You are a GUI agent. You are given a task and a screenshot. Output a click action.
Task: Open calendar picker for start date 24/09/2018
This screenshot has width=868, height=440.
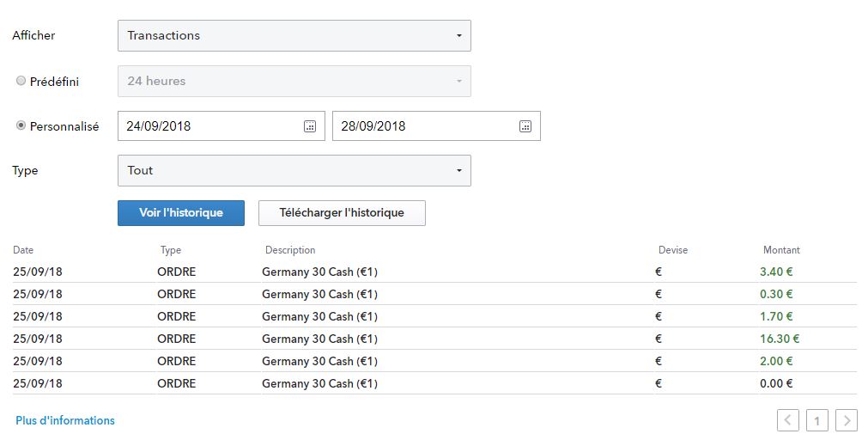[x=310, y=126]
